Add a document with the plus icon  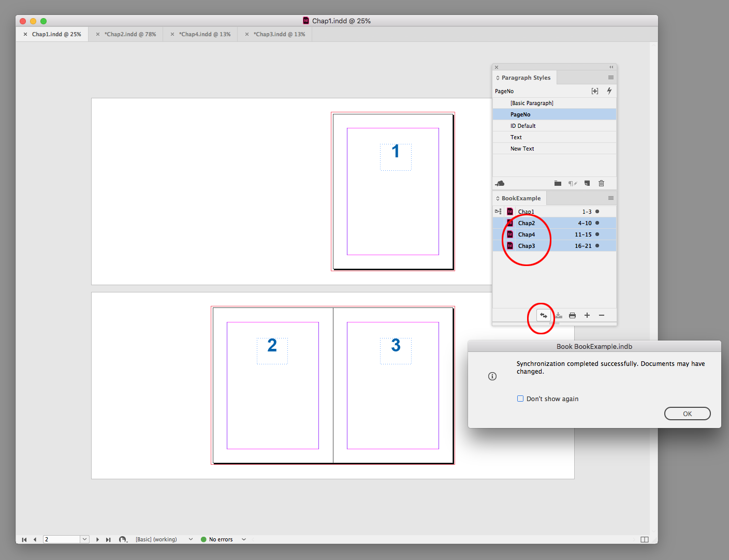587,315
